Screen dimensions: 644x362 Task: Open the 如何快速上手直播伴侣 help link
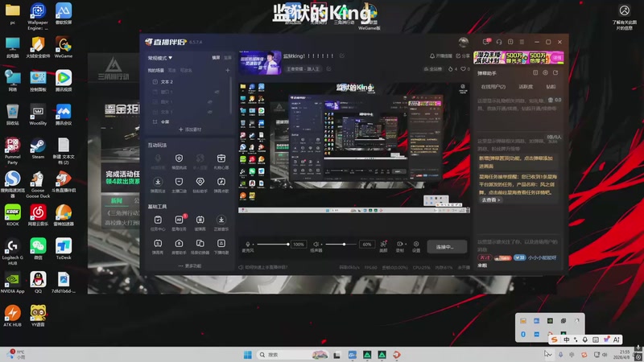pos(263,267)
